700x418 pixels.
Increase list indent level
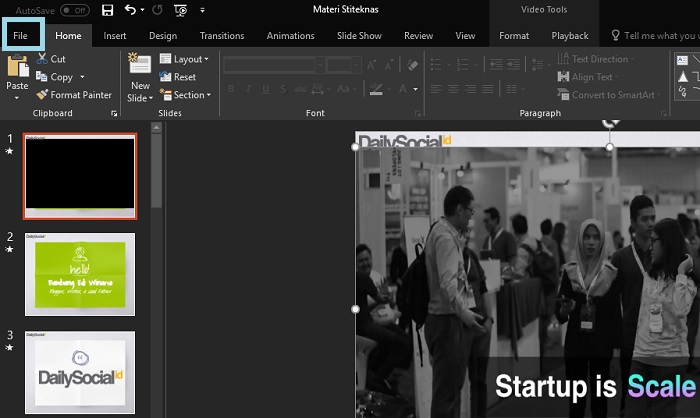tap(513, 65)
